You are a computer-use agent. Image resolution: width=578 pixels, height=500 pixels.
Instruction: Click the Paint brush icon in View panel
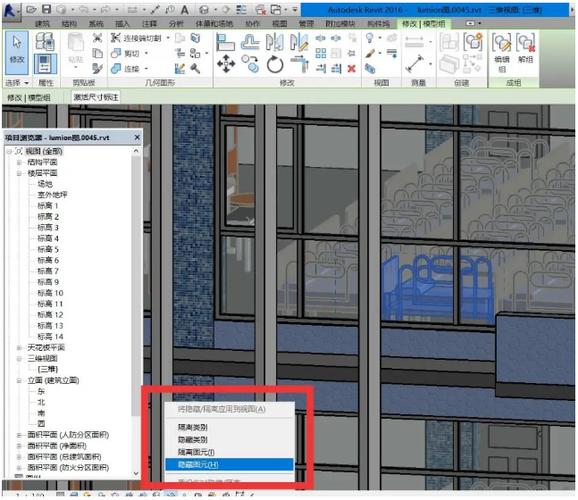click(370, 54)
